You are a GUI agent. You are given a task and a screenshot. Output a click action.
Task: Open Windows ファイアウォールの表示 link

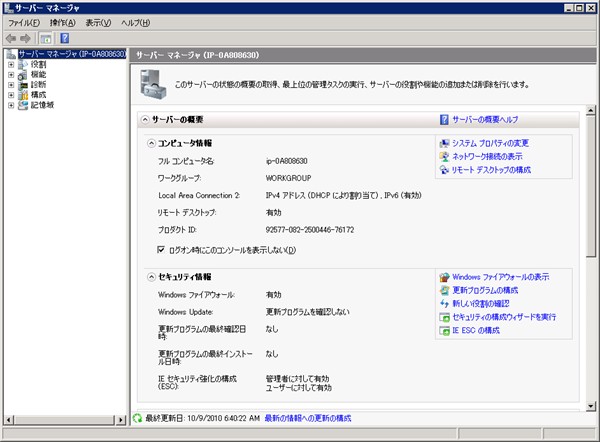(x=501, y=277)
